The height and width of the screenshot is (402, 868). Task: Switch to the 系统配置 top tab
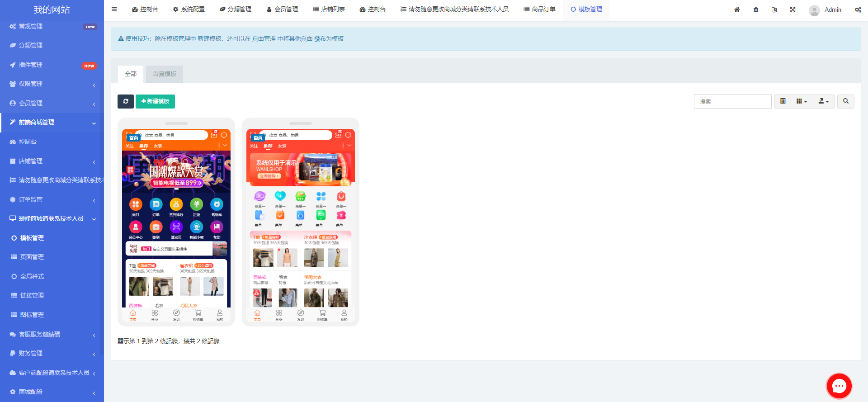click(x=189, y=9)
